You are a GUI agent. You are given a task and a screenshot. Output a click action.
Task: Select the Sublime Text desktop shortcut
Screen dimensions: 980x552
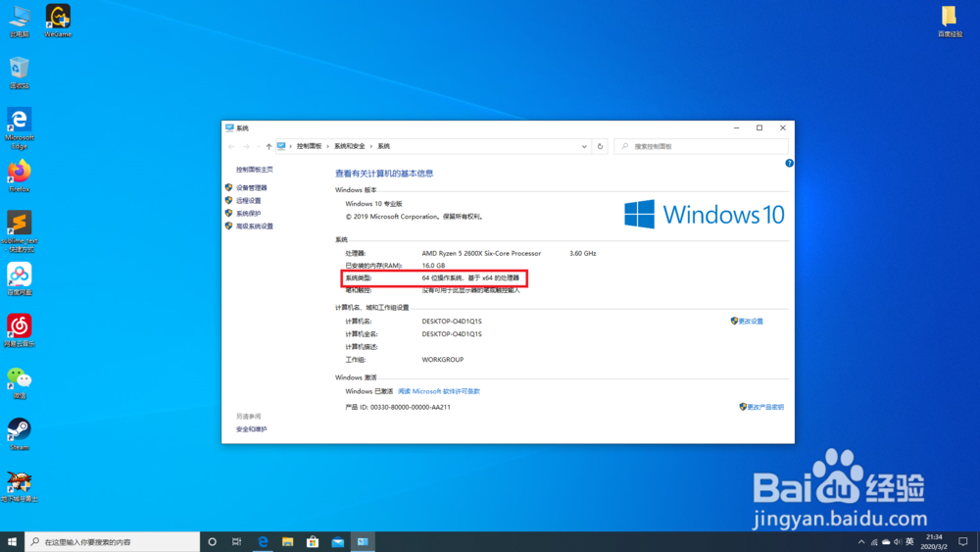coord(20,232)
